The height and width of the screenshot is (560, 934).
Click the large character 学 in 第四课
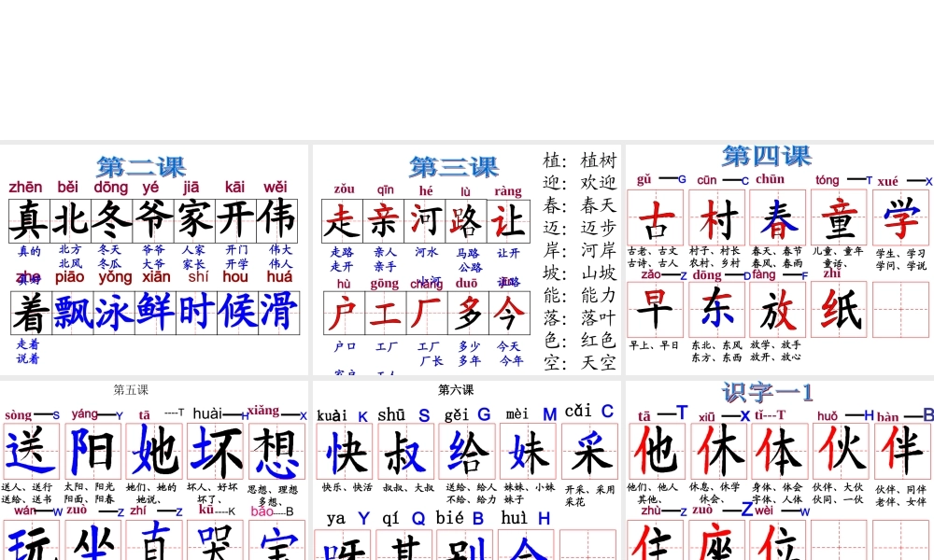900,218
